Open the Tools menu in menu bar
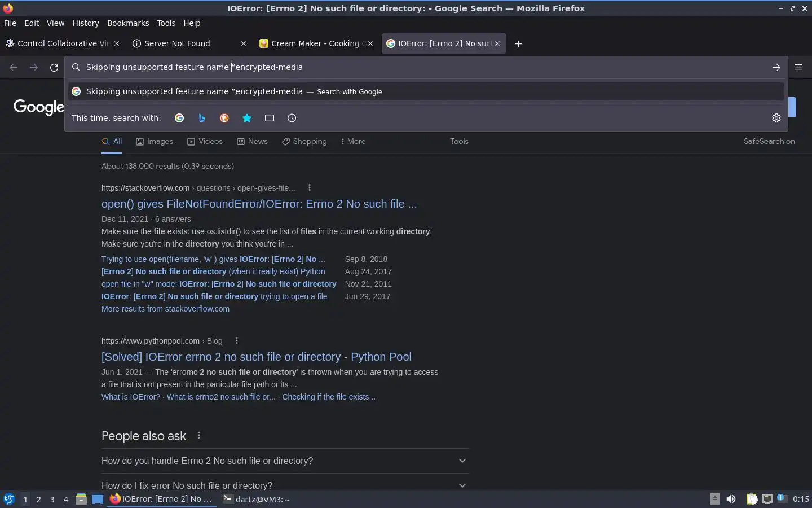Image resolution: width=812 pixels, height=508 pixels. point(166,23)
